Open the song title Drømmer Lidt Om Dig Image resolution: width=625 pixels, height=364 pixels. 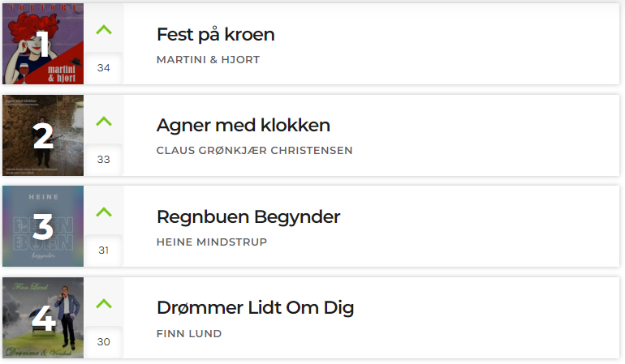[x=255, y=308]
